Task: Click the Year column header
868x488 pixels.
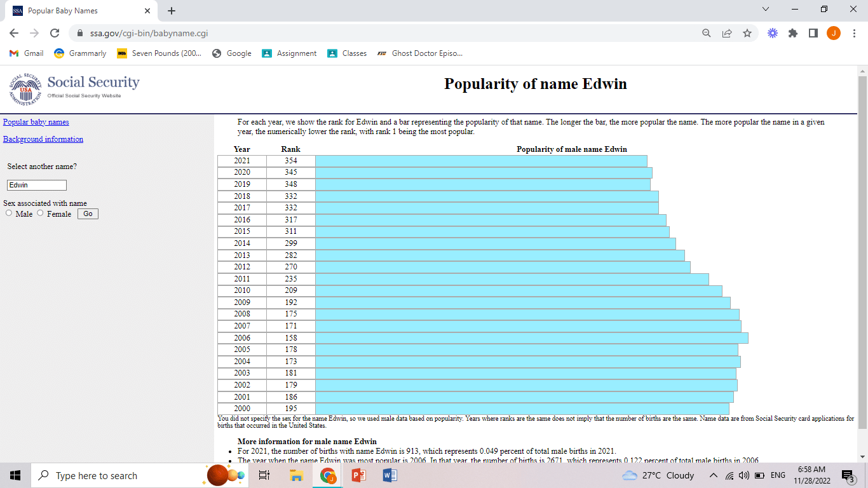Action: pos(242,149)
